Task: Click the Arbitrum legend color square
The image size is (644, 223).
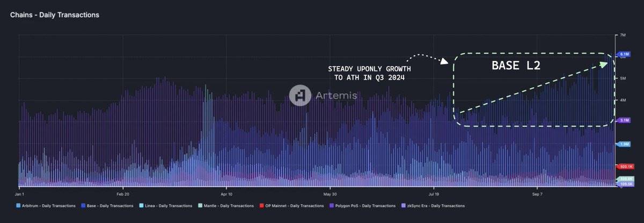Action: tap(19, 205)
